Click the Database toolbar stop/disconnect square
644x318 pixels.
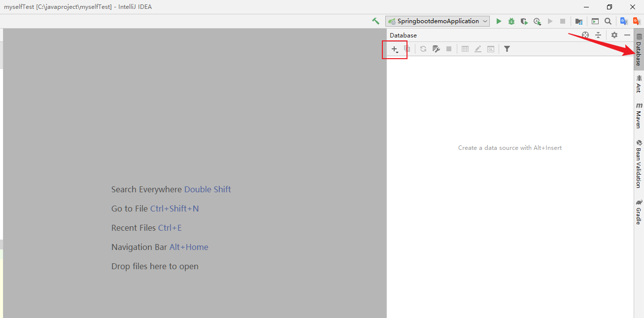(449, 49)
